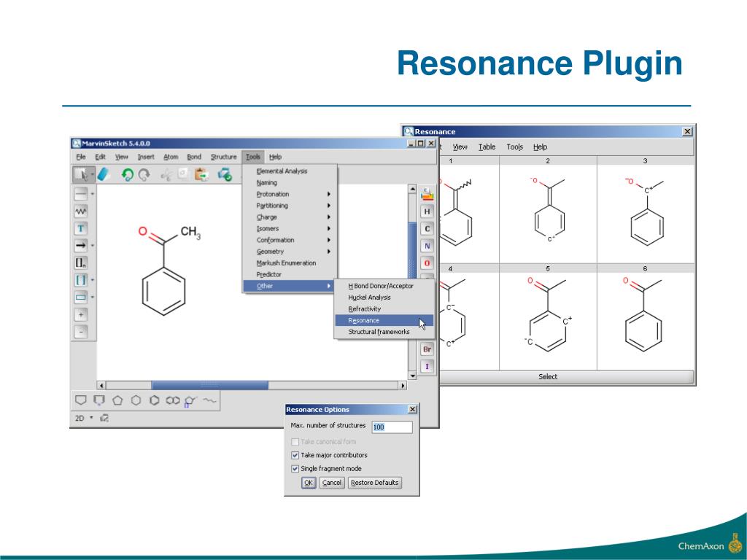
Task: Open Table menu in Resonance window
Action: click(487, 147)
